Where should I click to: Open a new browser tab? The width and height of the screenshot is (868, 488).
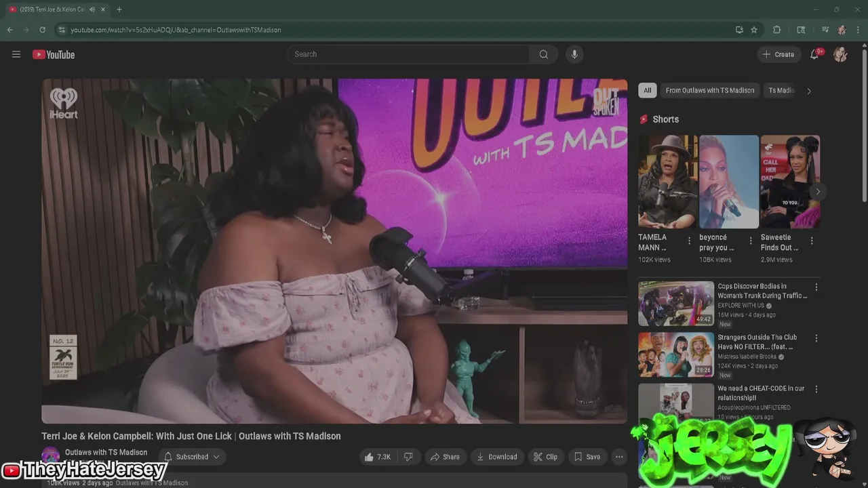pyautogui.click(x=119, y=9)
